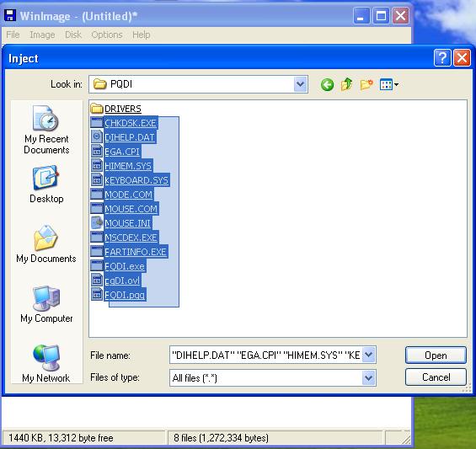The image size is (476, 449).
Task: Open the Options menu in WinImage
Action: [x=107, y=35]
